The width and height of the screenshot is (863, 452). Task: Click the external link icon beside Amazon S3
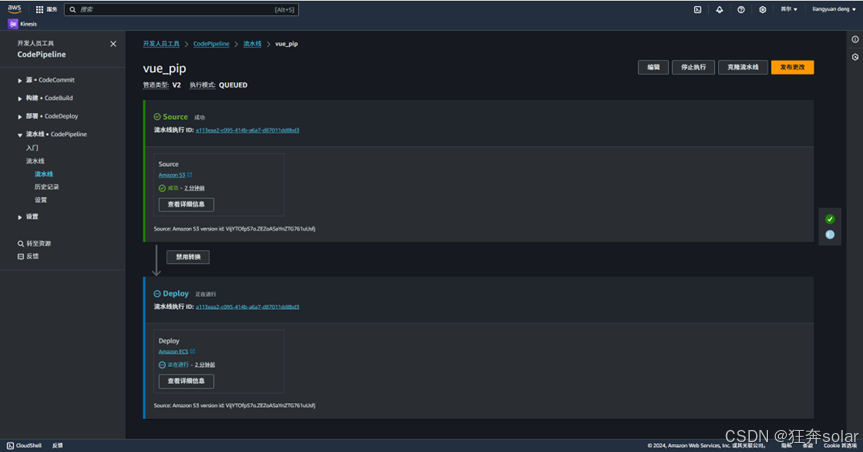pyautogui.click(x=189, y=175)
